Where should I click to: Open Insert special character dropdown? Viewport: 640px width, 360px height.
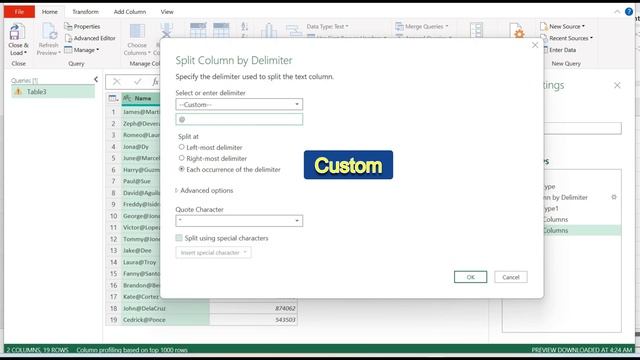[x=213, y=252]
